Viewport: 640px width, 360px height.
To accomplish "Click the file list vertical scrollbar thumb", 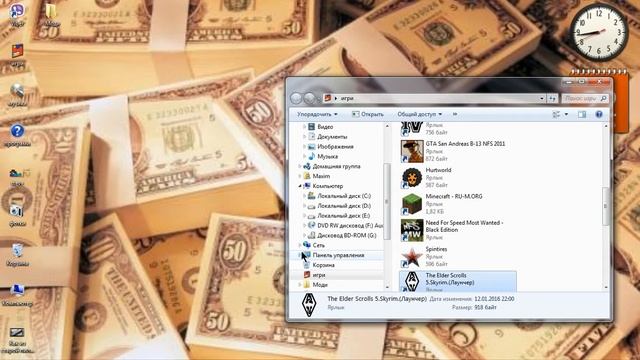I will pyautogui.click(x=606, y=206).
